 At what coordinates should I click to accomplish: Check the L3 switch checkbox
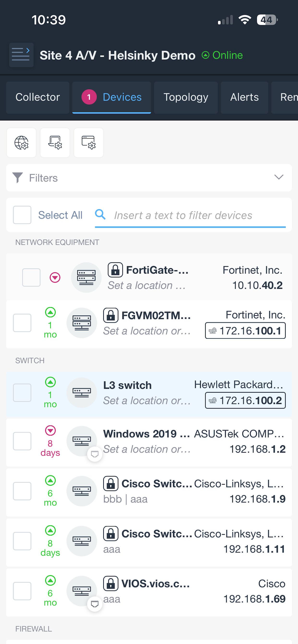pyautogui.click(x=22, y=392)
